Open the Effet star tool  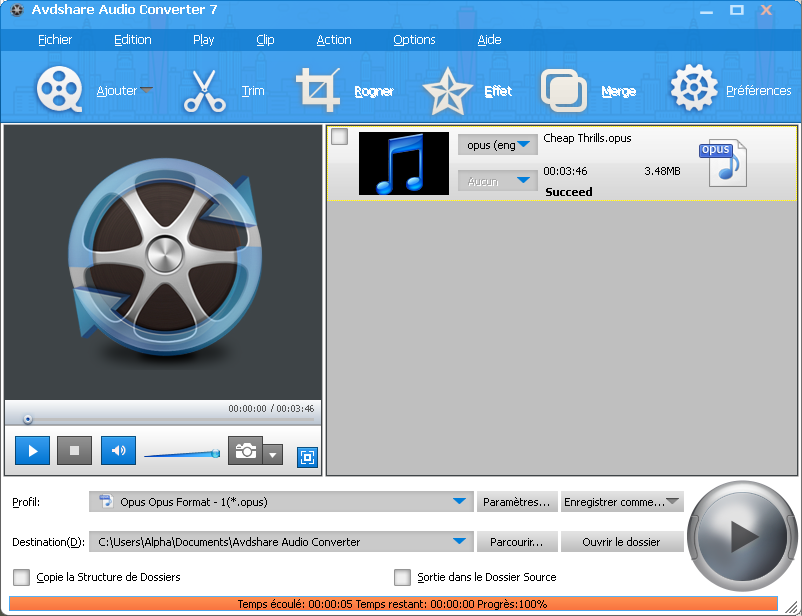pos(448,91)
